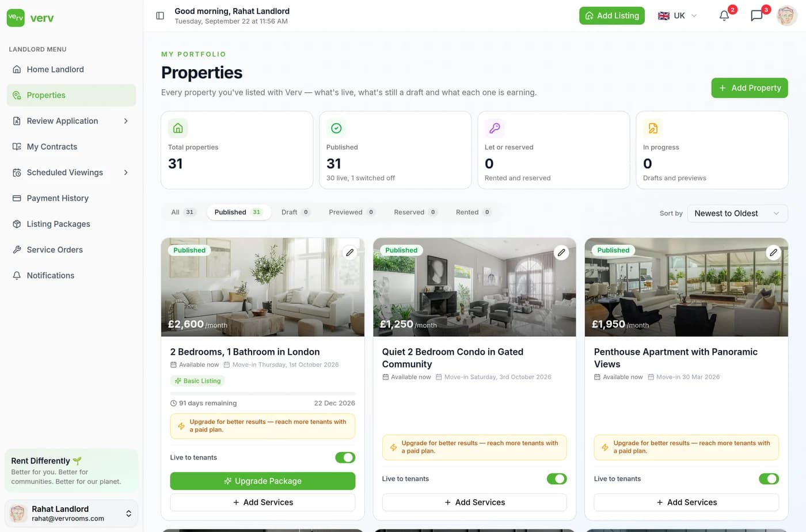Image resolution: width=806 pixels, height=532 pixels.
Task: Open the £2,600 London property photo
Action: click(263, 287)
